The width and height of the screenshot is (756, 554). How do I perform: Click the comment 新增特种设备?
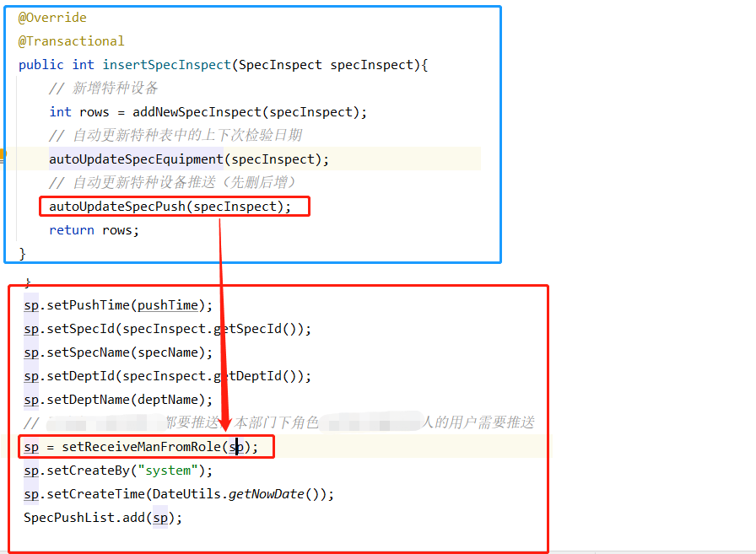(104, 89)
